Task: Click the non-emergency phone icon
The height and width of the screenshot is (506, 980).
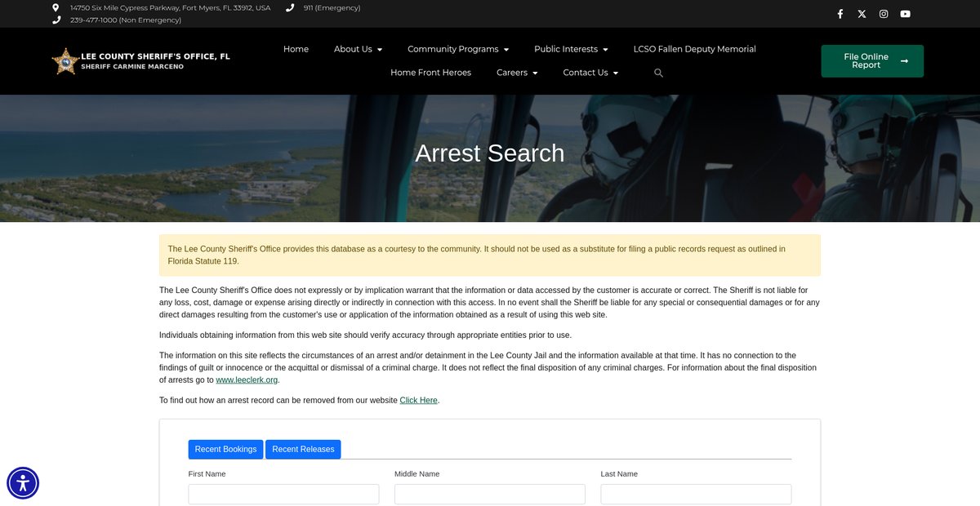Action: pos(56,20)
